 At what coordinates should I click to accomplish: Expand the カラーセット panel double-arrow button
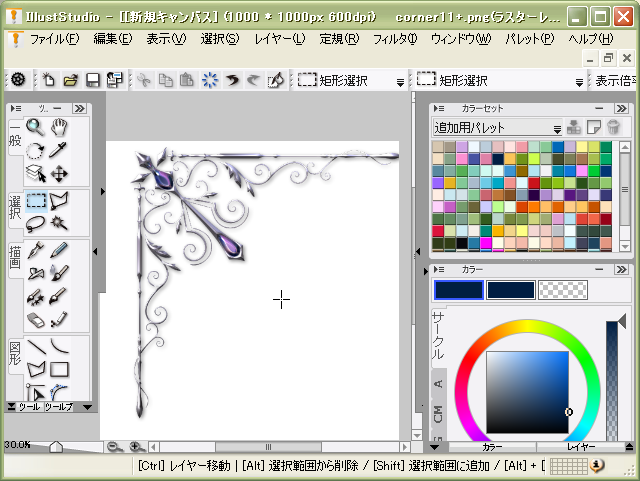pos(622,108)
